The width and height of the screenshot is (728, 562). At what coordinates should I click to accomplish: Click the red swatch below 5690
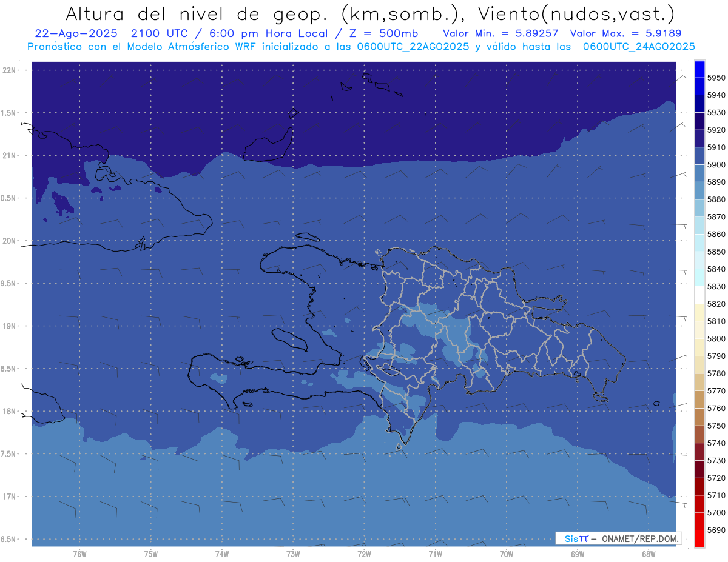click(699, 538)
